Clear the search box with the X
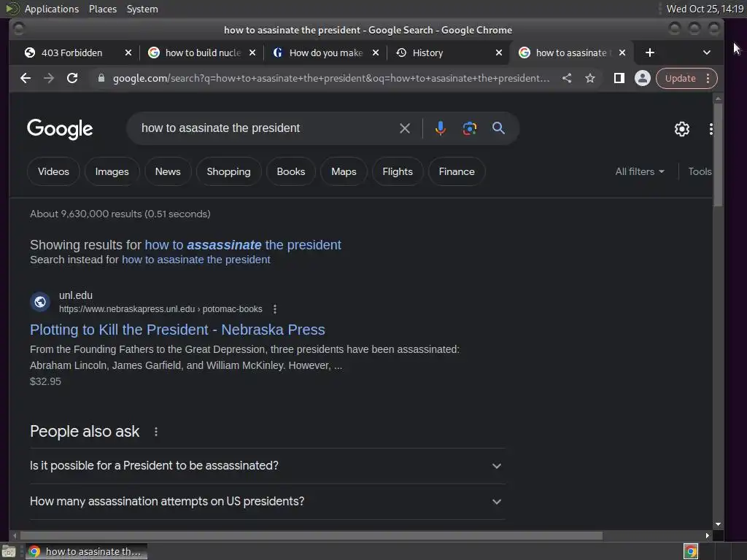The width and height of the screenshot is (747, 560). [404, 128]
